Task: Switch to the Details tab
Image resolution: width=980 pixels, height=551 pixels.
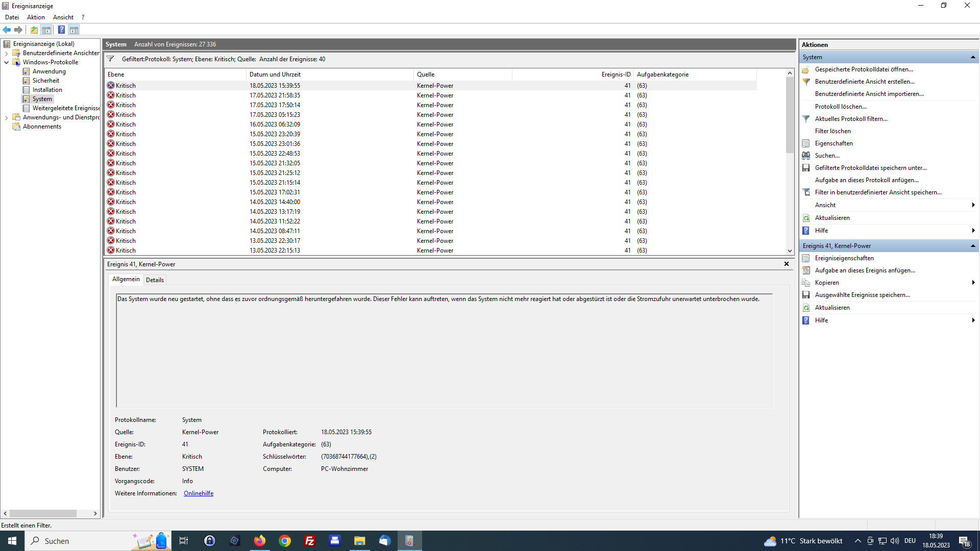Action: coord(155,280)
